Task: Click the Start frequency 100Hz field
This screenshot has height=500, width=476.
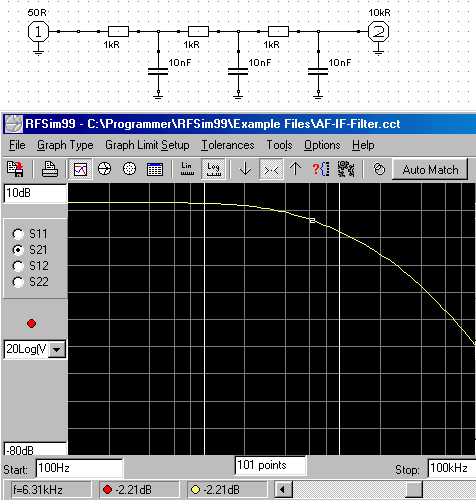Action: click(x=79, y=468)
